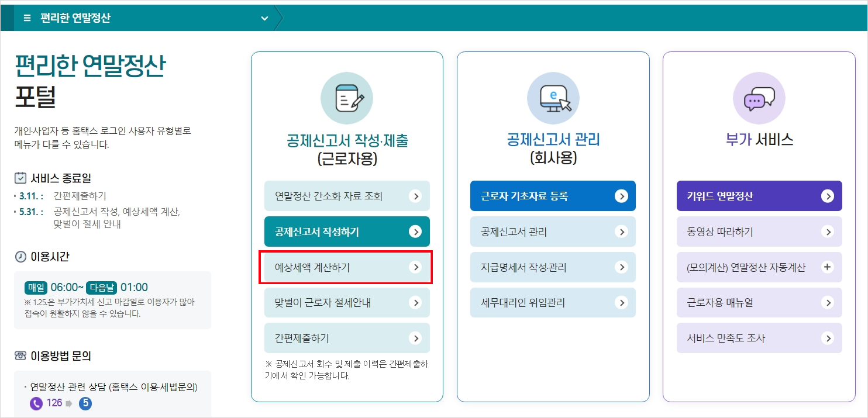Select 예상세액 계산하기 button
This screenshot has width=868, height=418.
(347, 267)
